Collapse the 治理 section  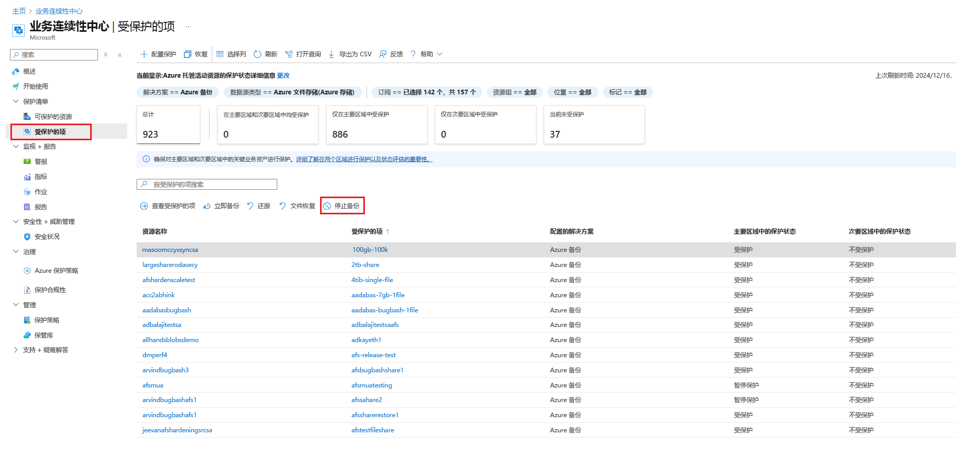pos(16,252)
